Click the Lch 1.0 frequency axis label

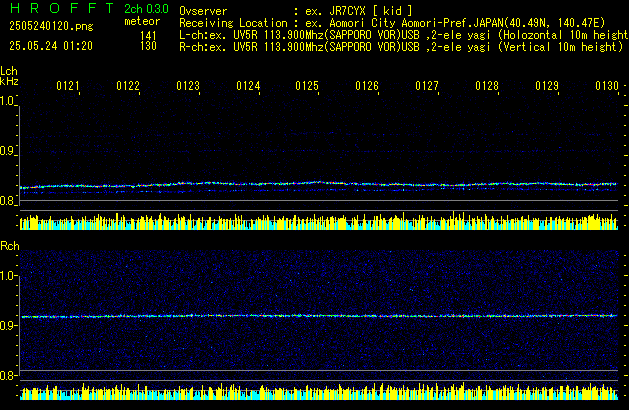pyautogui.click(x=8, y=101)
